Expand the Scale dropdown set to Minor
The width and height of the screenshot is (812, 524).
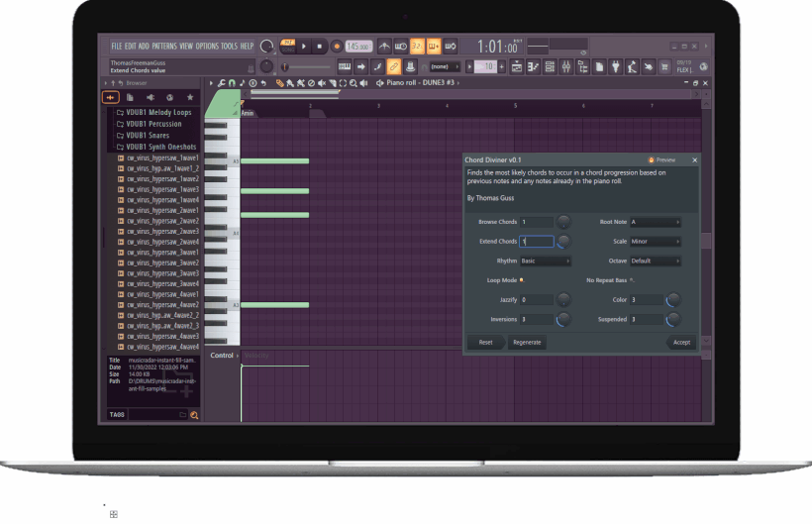click(x=655, y=242)
